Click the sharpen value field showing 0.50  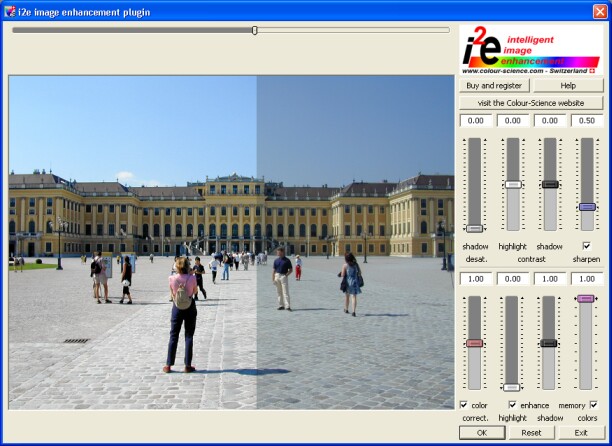587,121
